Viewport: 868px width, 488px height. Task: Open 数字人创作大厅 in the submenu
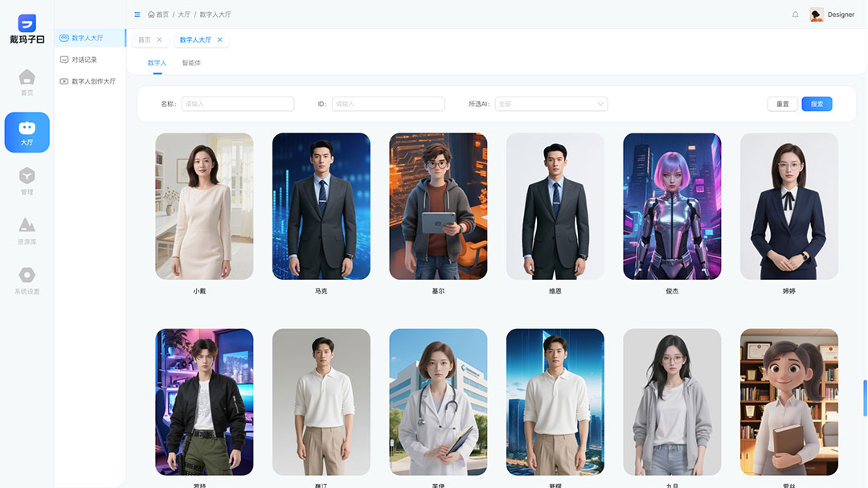point(93,81)
